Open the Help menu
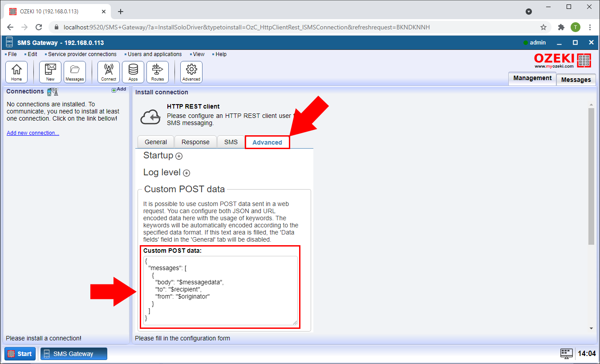 221,54
